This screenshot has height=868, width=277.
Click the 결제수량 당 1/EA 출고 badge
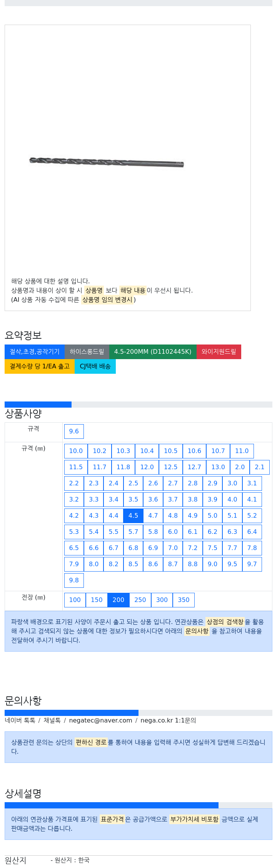[40, 366]
